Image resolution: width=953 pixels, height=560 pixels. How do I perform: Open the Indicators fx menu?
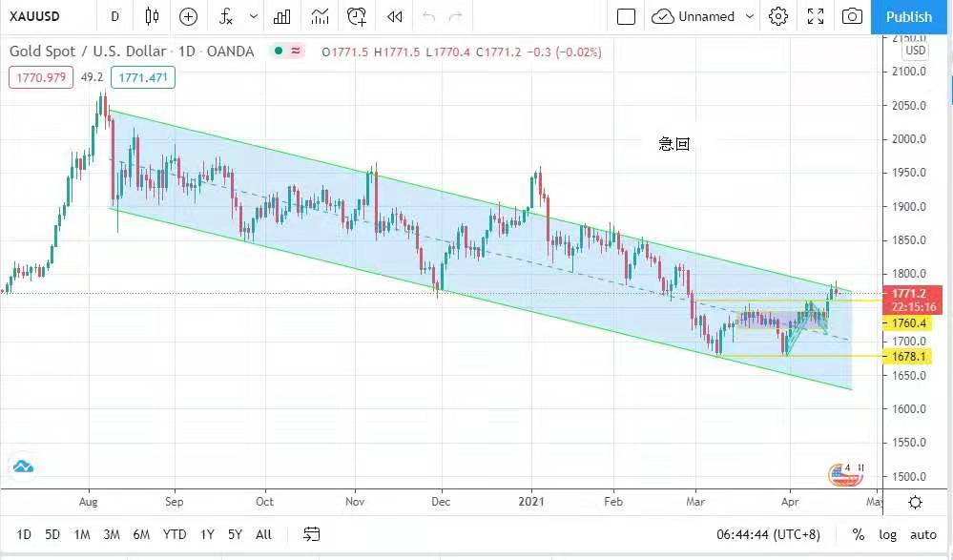pyautogui.click(x=226, y=16)
